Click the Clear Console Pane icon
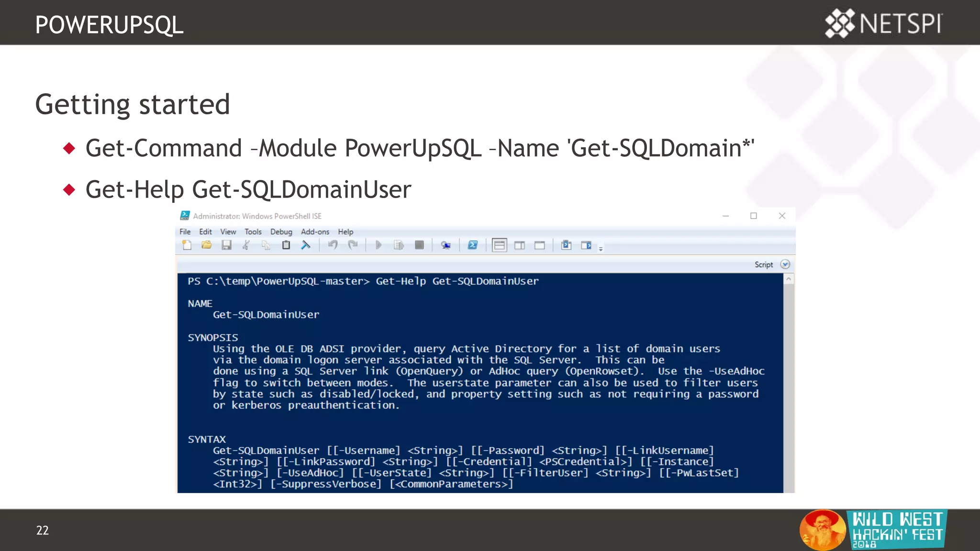 (306, 245)
